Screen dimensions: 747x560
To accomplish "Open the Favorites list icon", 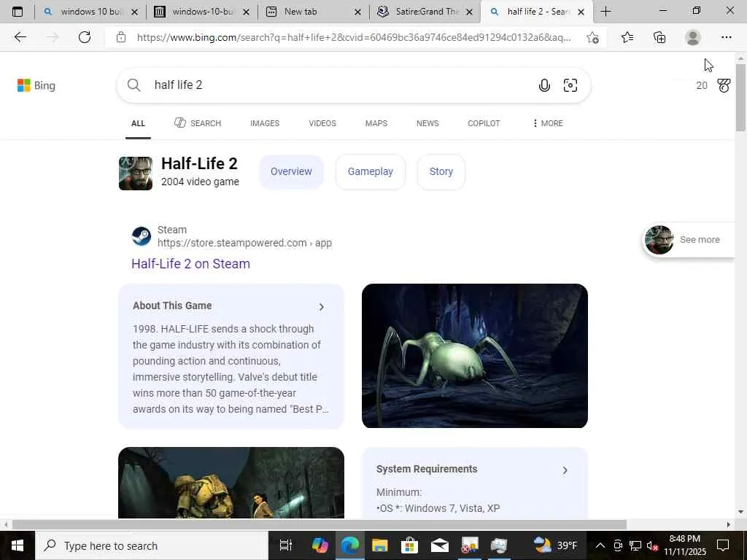I will coord(627,37).
